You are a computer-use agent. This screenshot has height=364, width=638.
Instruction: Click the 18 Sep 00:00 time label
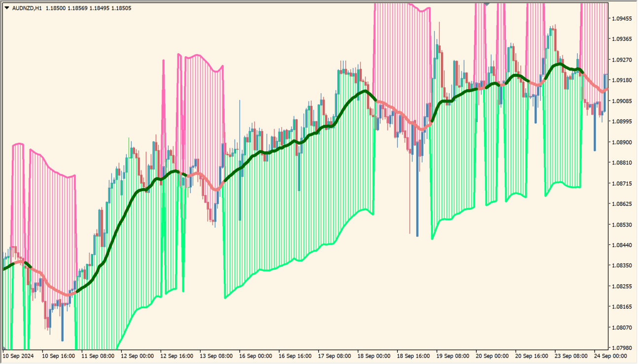coord(375,356)
